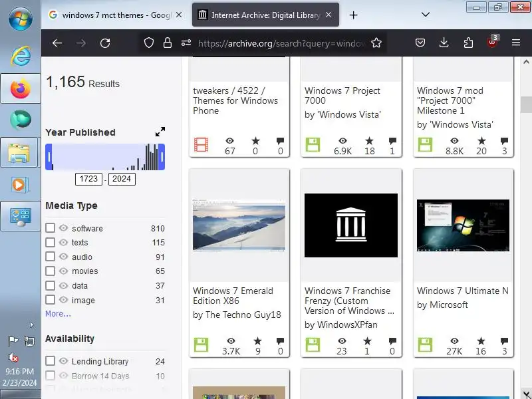The image size is (532, 399).
Task: Check the texts media type box
Action: point(51,242)
